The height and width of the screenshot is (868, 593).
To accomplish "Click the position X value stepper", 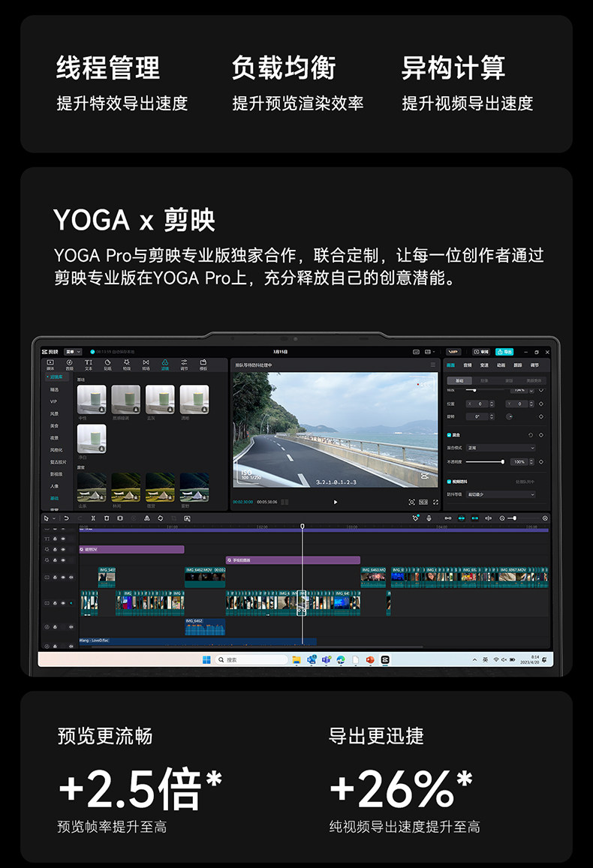I will point(492,404).
